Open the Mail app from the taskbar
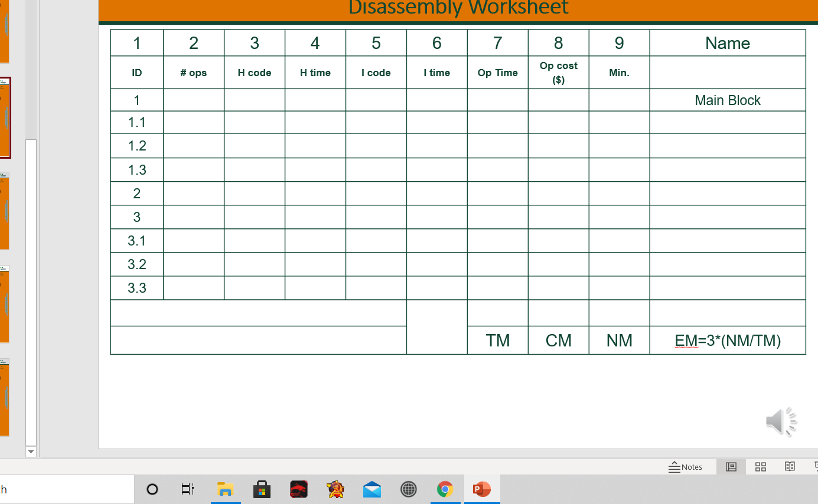Screen dimensions: 818x504 pyautogui.click(x=371, y=489)
